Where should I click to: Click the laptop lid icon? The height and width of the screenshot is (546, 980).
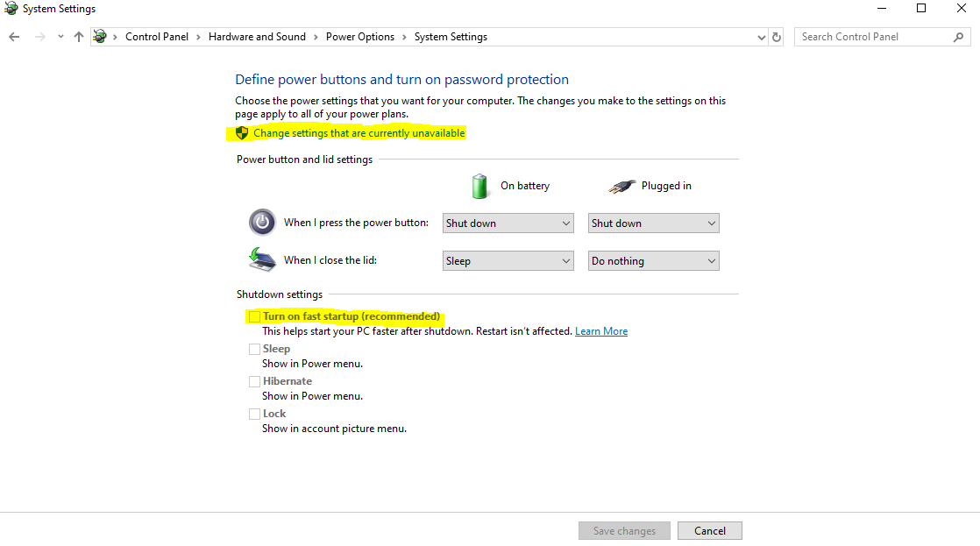[262, 259]
